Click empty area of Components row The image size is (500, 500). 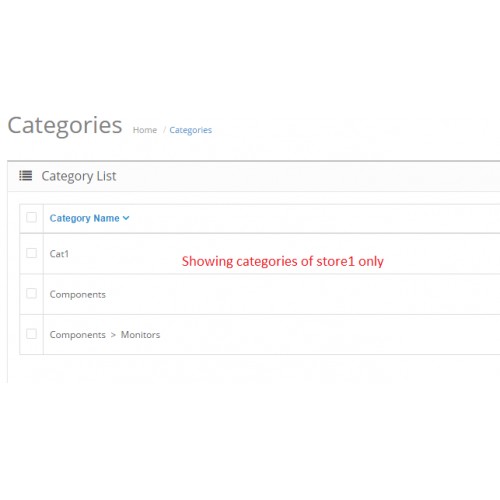click(300, 294)
